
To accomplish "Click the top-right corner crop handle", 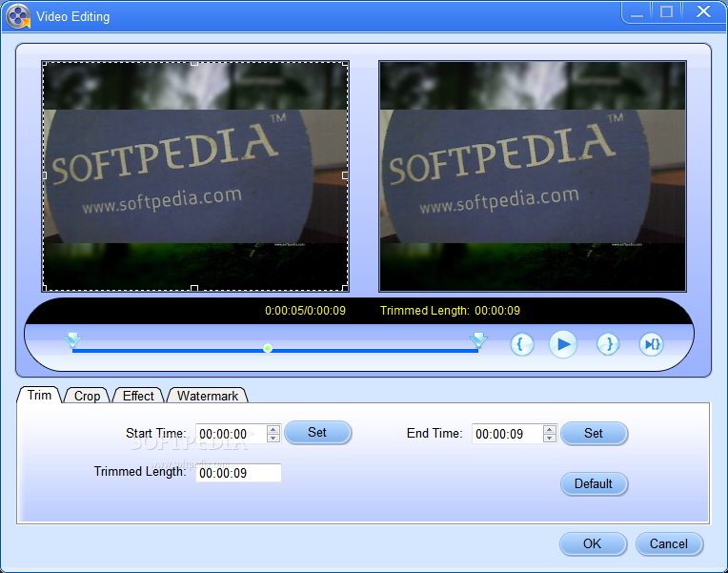I will coord(346,64).
